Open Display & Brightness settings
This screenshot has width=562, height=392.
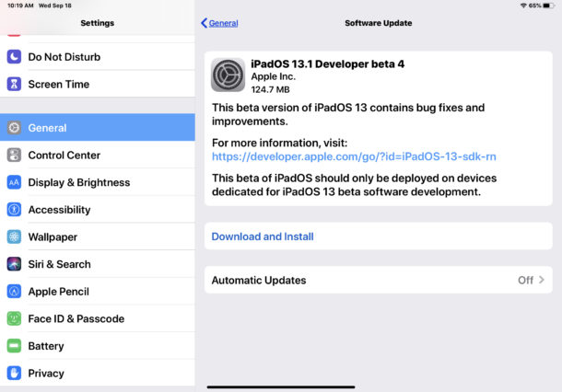98,182
